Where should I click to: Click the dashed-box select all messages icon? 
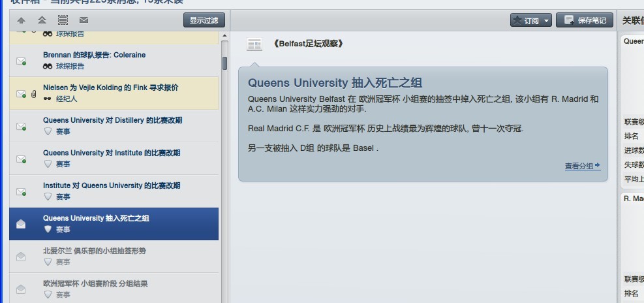63,20
